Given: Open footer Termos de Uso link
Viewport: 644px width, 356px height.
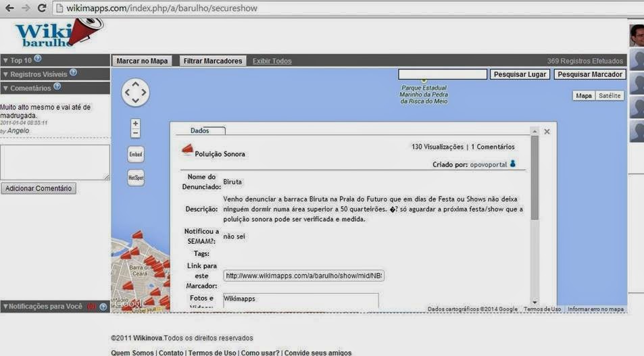Looking at the screenshot, I should [212, 353].
